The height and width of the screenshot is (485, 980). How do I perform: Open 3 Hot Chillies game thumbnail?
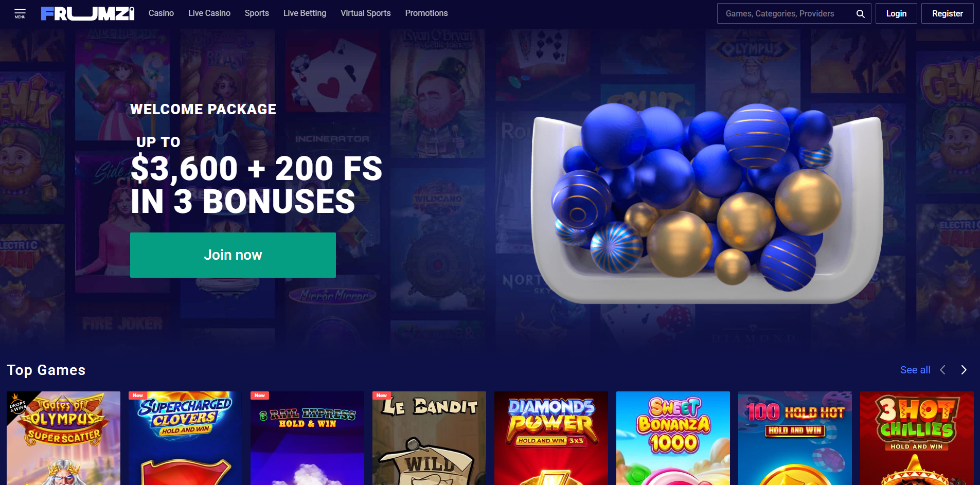(917, 438)
